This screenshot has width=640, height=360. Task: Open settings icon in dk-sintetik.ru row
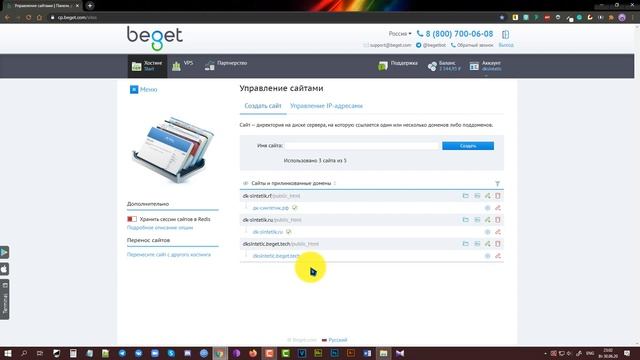pyautogui.click(x=477, y=220)
